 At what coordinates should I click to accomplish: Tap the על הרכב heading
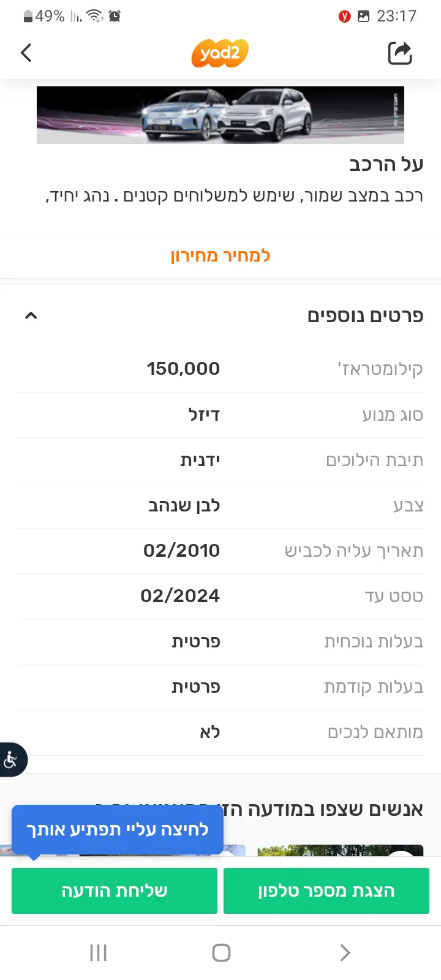386,164
